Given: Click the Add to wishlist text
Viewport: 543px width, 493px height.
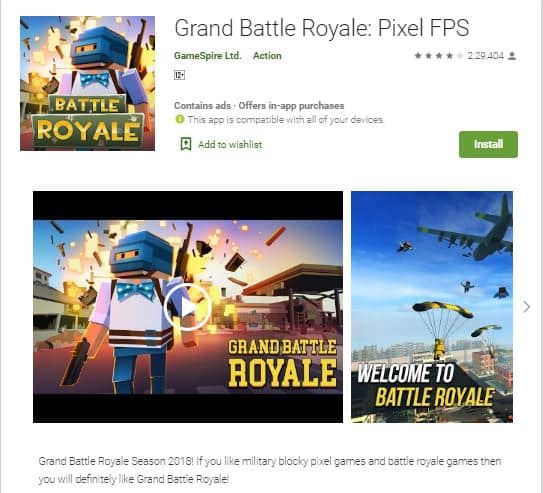Looking at the screenshot, I should 230,144.
